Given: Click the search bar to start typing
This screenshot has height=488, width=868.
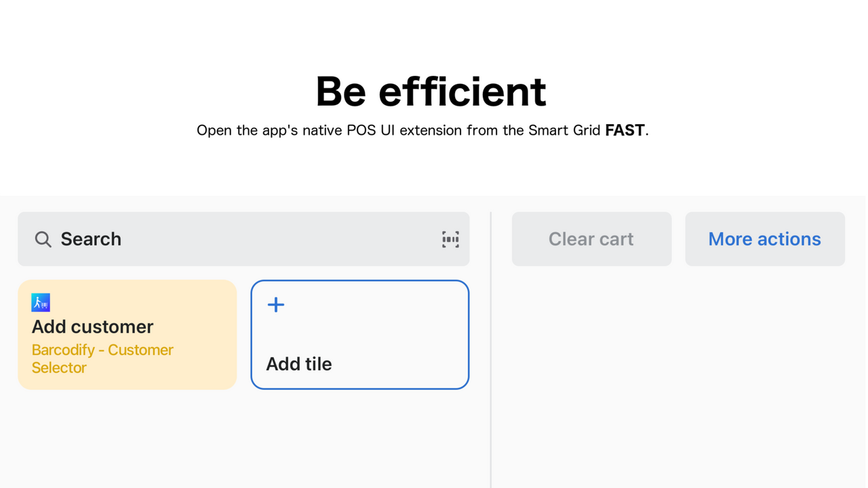Looking at the screenshot, I should click(203, 239).
